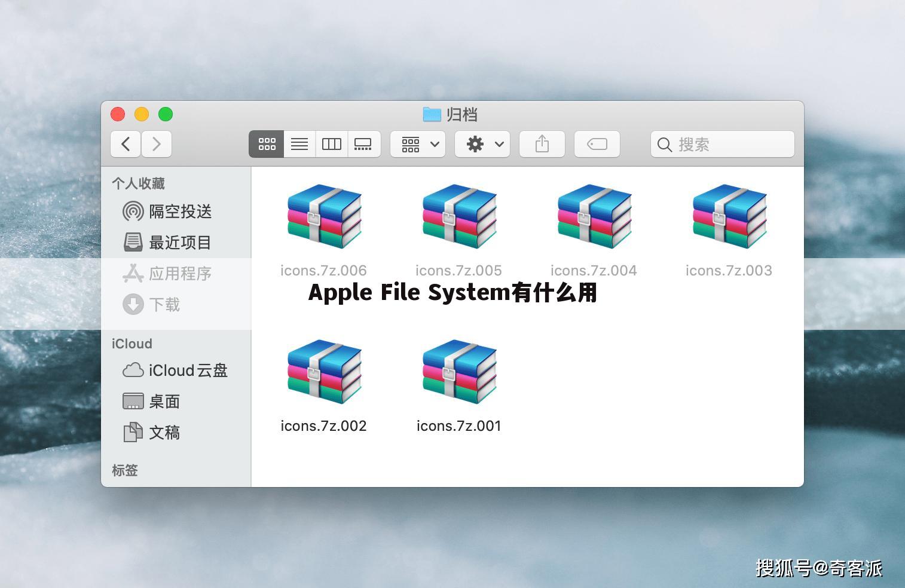Click the icons.7z.006 file name
The image size is (905, 588).
click(x=323, y=271)
